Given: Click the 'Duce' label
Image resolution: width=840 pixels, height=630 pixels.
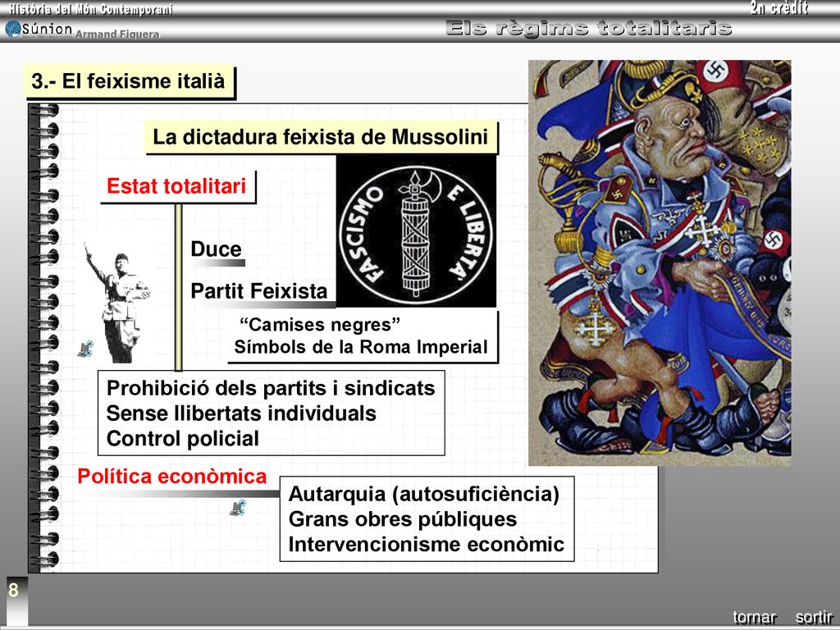Looking at the screenshot, I should coord(216,249).
